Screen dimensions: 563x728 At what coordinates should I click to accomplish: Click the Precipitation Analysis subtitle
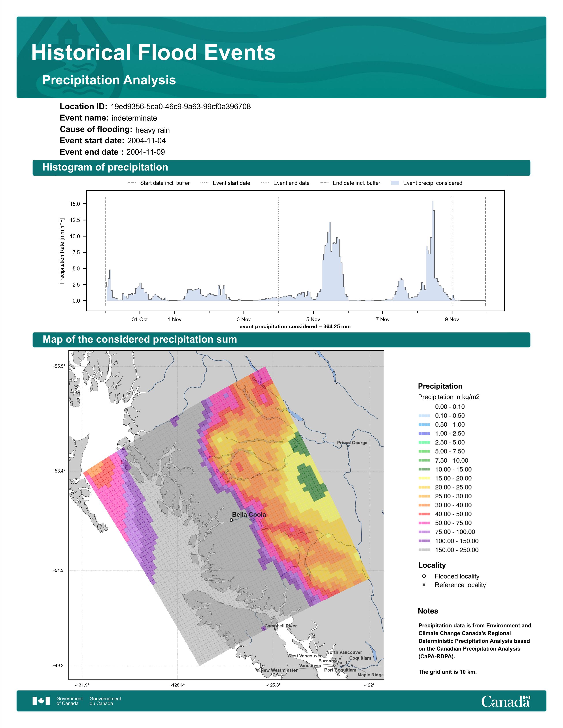coord(109,80)
